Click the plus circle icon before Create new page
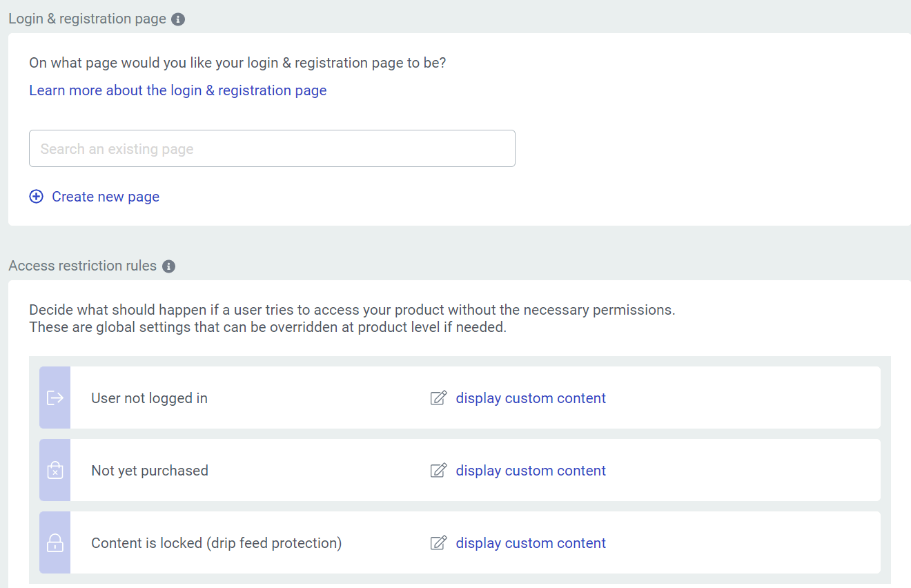 pos(36,197)
